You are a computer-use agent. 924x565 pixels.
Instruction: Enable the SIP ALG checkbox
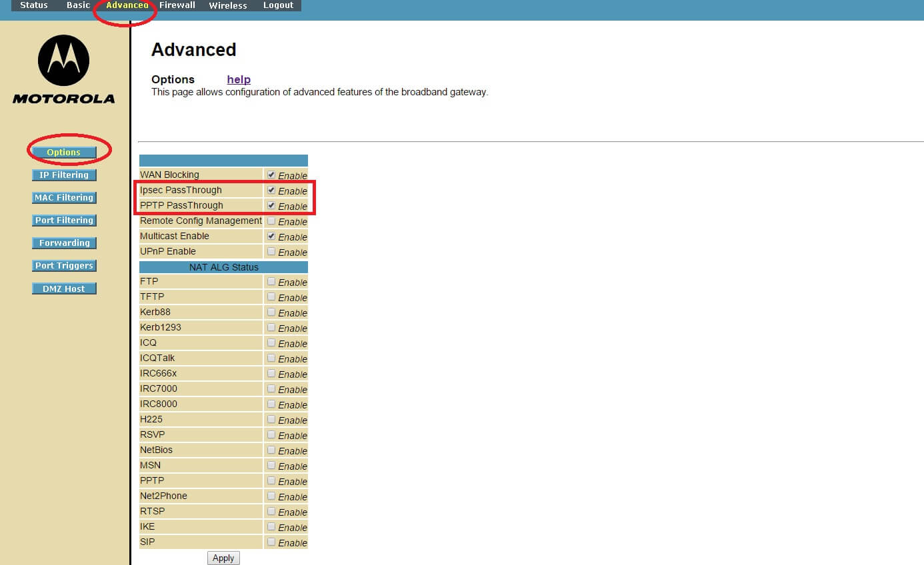pyautogui.click(x=271, y=542)
